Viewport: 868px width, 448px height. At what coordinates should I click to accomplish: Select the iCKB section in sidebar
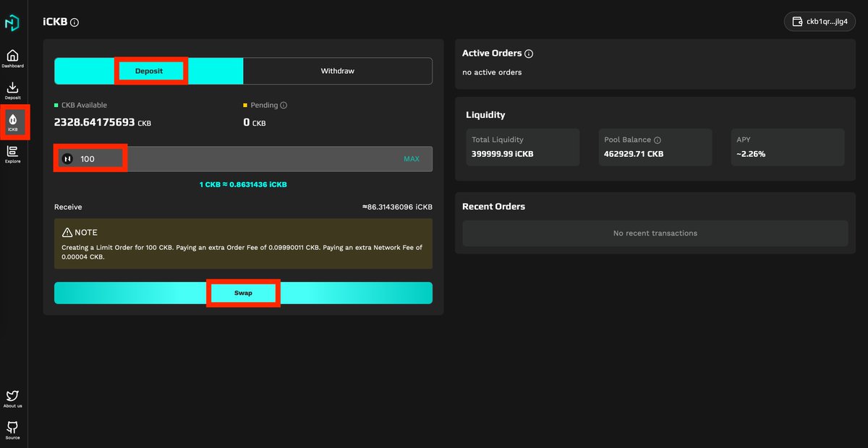13,121
